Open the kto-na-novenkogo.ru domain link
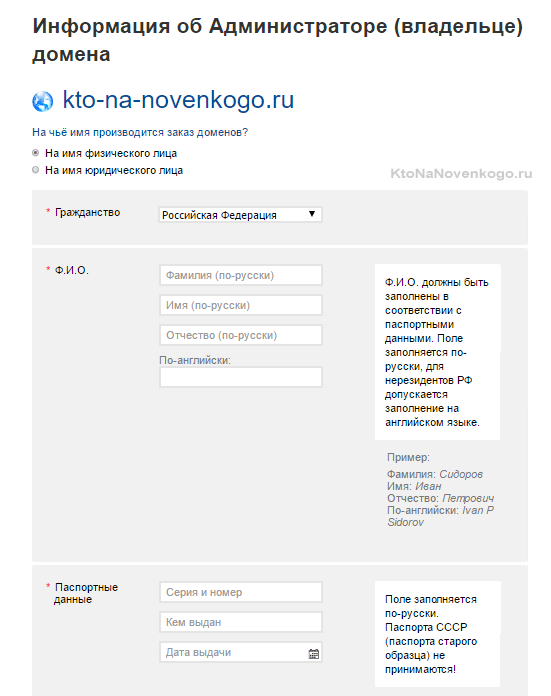This screenshot has height=696, width=551. 178,99
